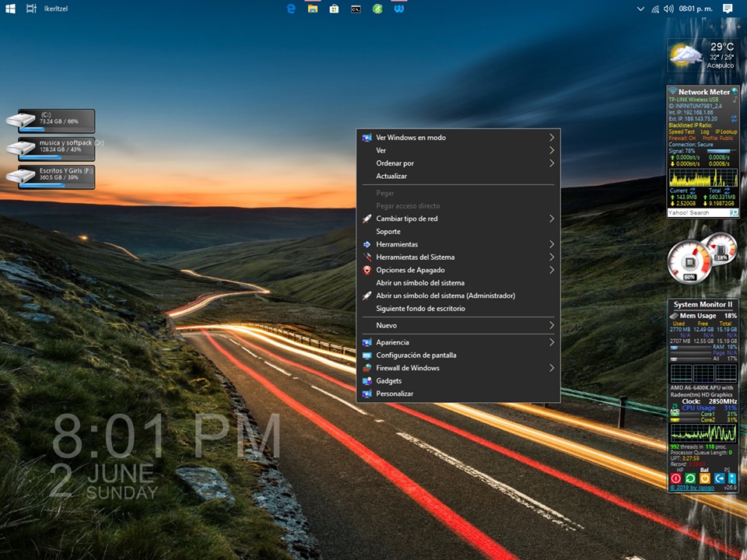Open the © 2019 by Igogo link
Viewport: 747px width, 560px height.
[693, 488]
